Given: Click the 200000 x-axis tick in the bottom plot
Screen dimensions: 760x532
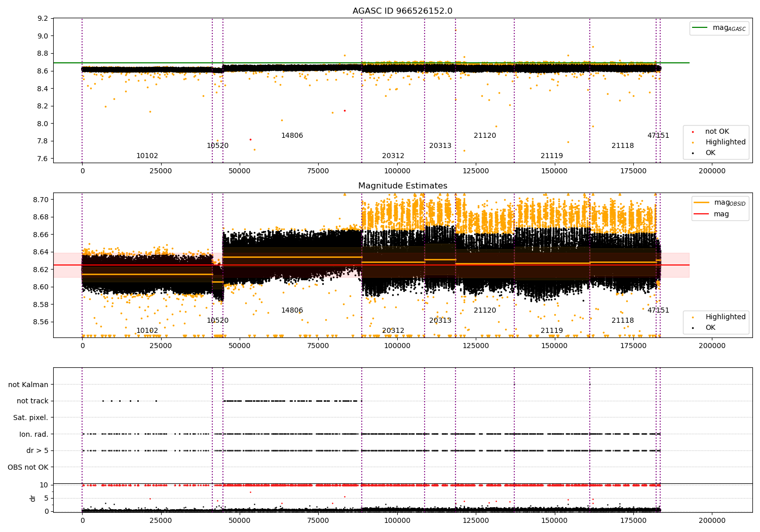Looking at the screenshot, I should click(x=712, y=520).
